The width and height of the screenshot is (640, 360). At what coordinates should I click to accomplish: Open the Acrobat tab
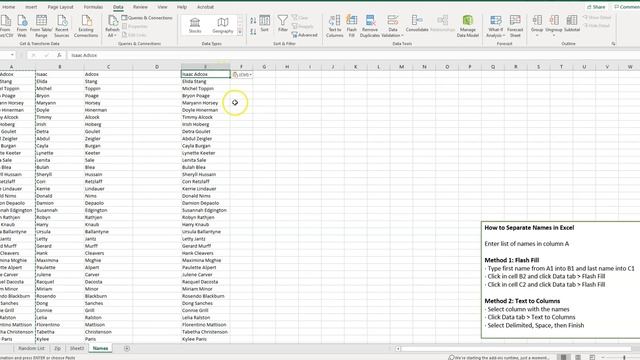pyautogui.click(x=205, y=7)
